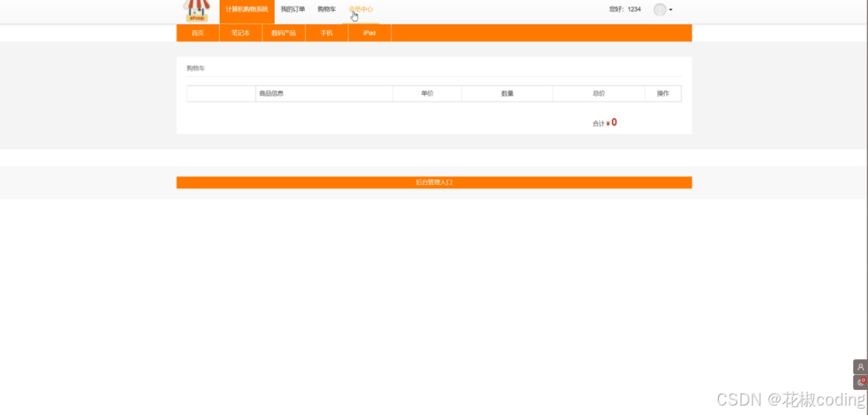Click the 总价 column header
This screenshot has width=868, height=415.
coord(598,93)
